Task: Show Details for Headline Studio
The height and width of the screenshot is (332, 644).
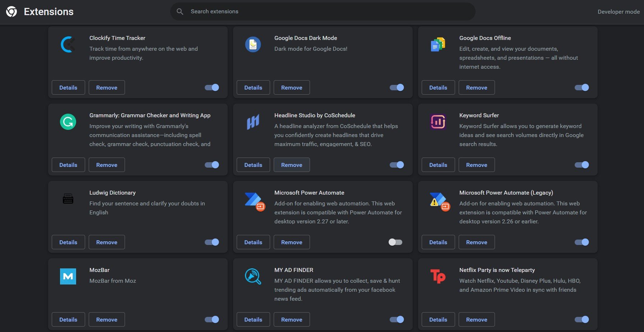Action: [253, 165]
